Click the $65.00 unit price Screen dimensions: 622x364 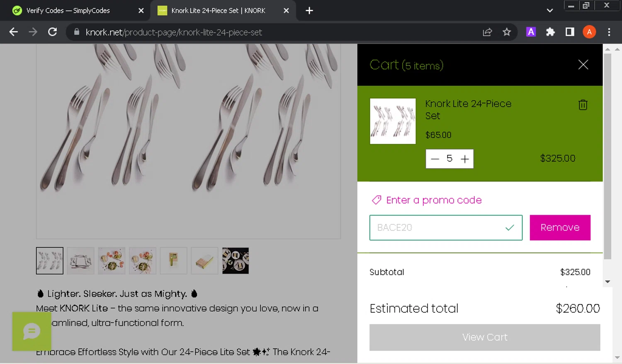point(438,135)
